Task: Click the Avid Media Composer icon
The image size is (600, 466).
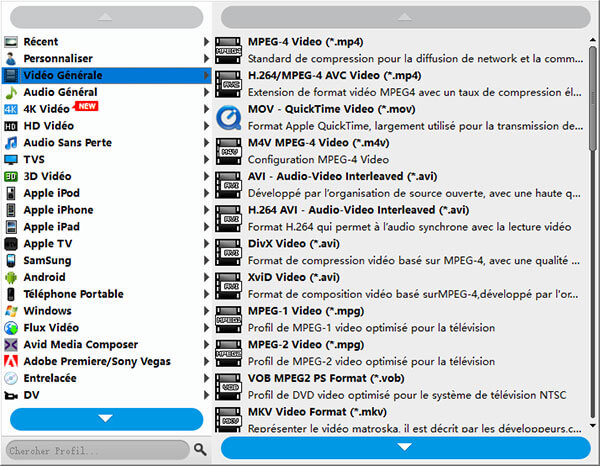Action: (x=11, y=345)
